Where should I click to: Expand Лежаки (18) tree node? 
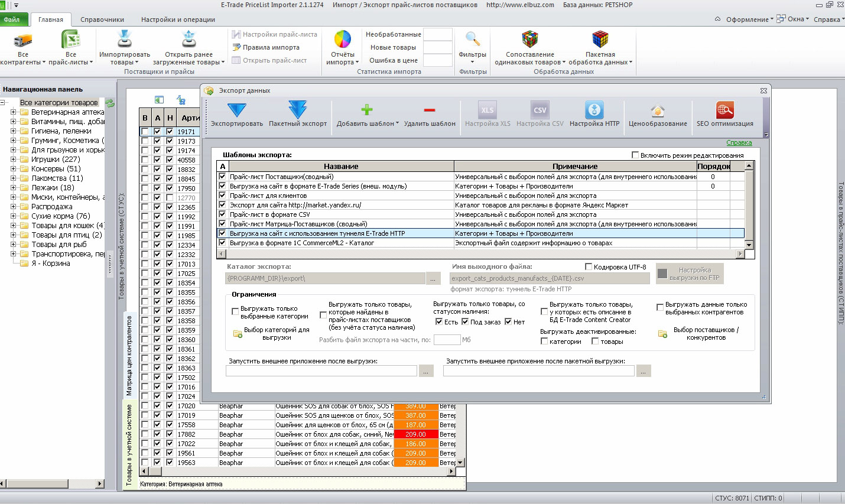[x=13, y=188]
